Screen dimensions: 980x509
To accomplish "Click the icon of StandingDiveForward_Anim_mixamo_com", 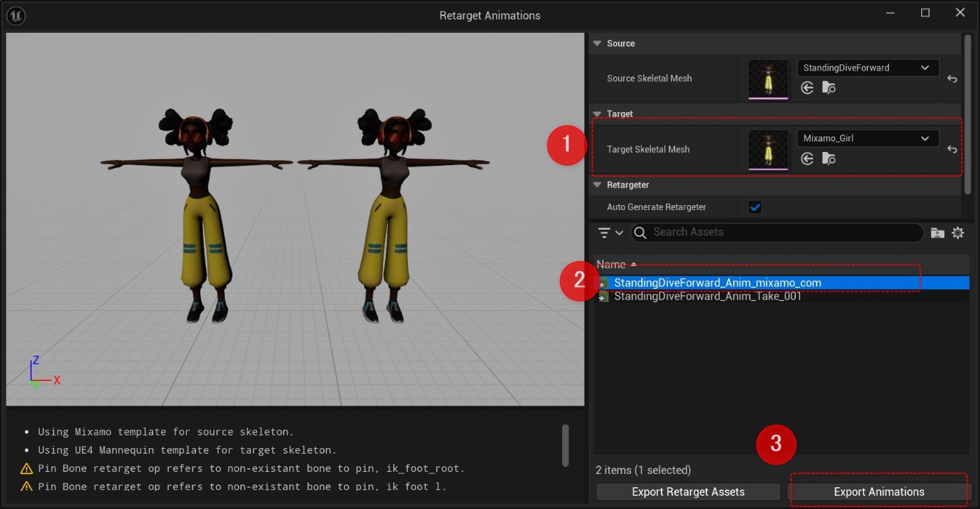I will [603, 283].
